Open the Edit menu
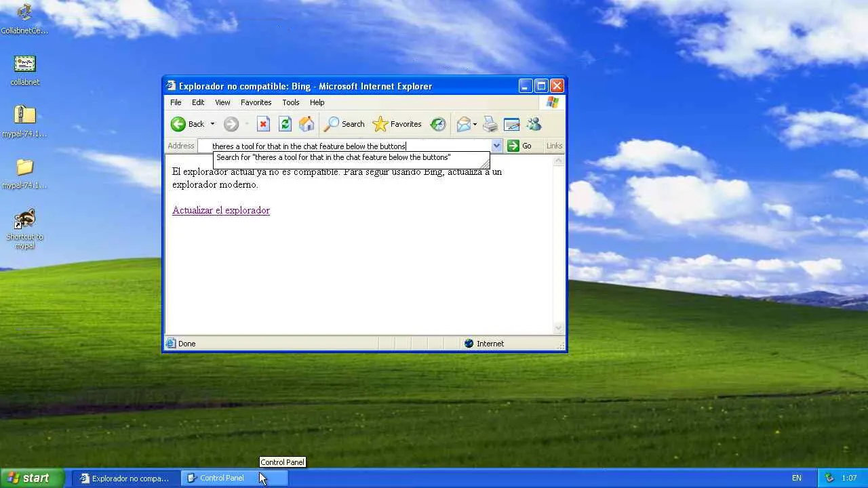The image size is (868, 488). tap(198, 102)
